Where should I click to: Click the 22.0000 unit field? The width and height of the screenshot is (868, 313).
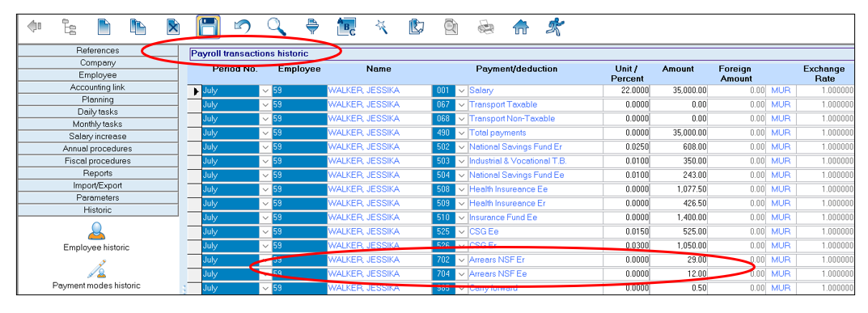click(x=627, y=91)
